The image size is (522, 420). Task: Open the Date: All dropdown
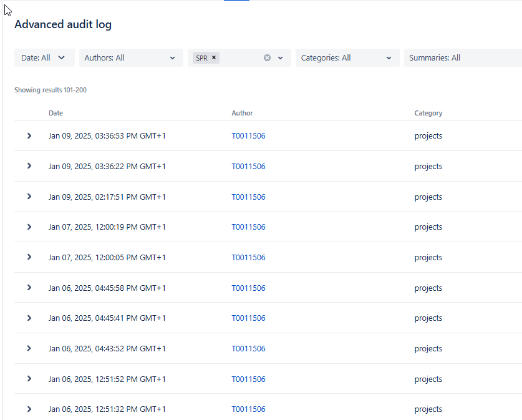45,57
